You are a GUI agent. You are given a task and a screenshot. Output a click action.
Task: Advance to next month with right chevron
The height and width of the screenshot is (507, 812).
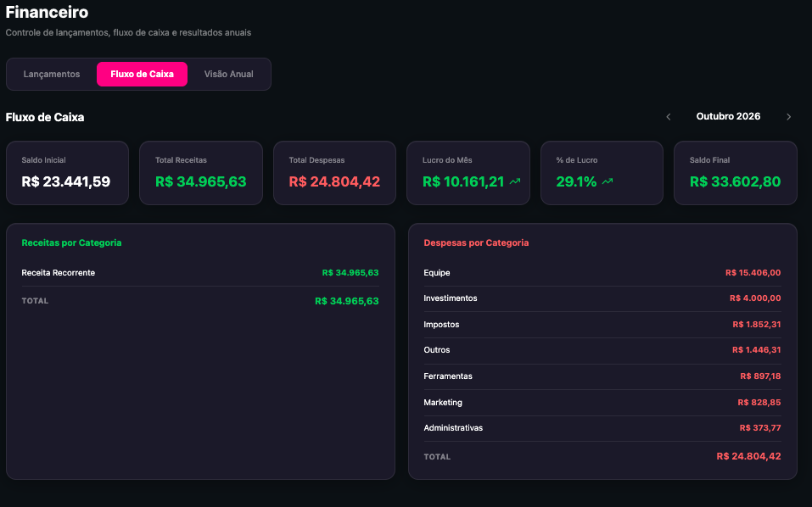788,117
